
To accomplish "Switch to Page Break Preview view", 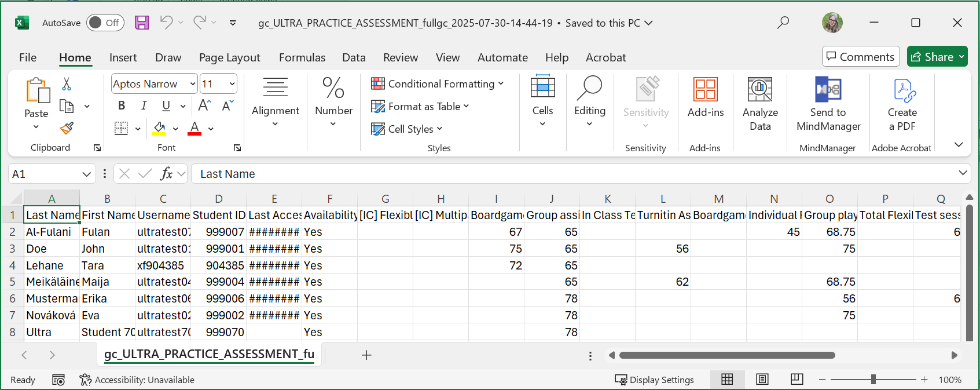I will pos(797,380).
